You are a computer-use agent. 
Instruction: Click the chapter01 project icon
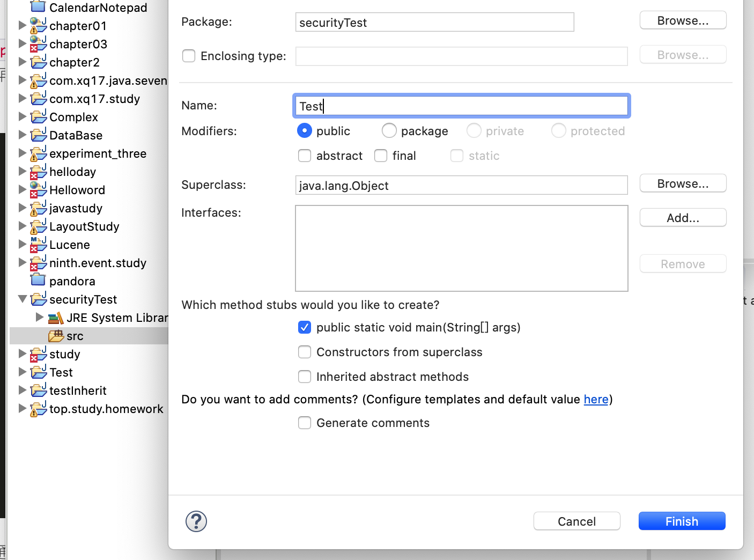point(38,25)
